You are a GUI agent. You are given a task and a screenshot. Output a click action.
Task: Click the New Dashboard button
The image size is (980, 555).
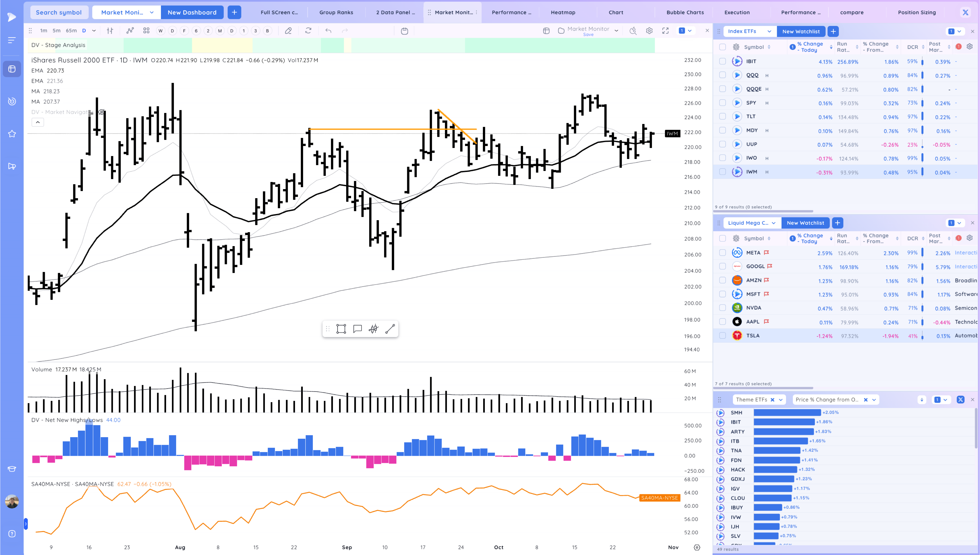[192, 12]
